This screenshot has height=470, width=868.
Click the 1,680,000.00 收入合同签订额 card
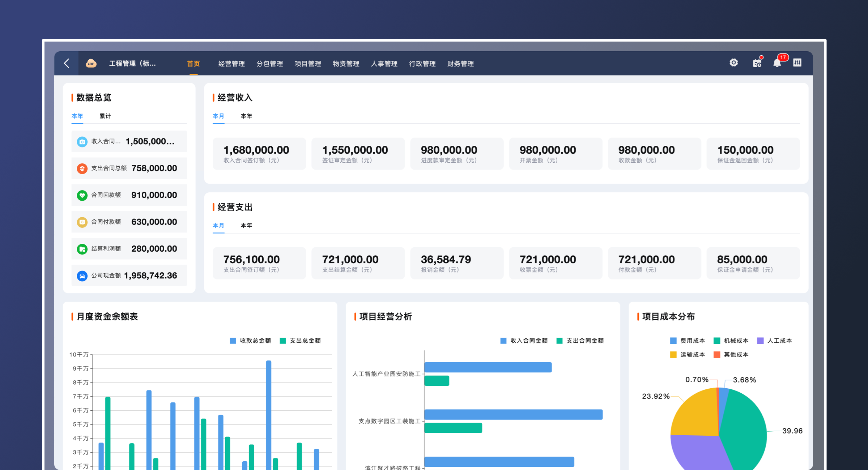click(x=259, y=154)
